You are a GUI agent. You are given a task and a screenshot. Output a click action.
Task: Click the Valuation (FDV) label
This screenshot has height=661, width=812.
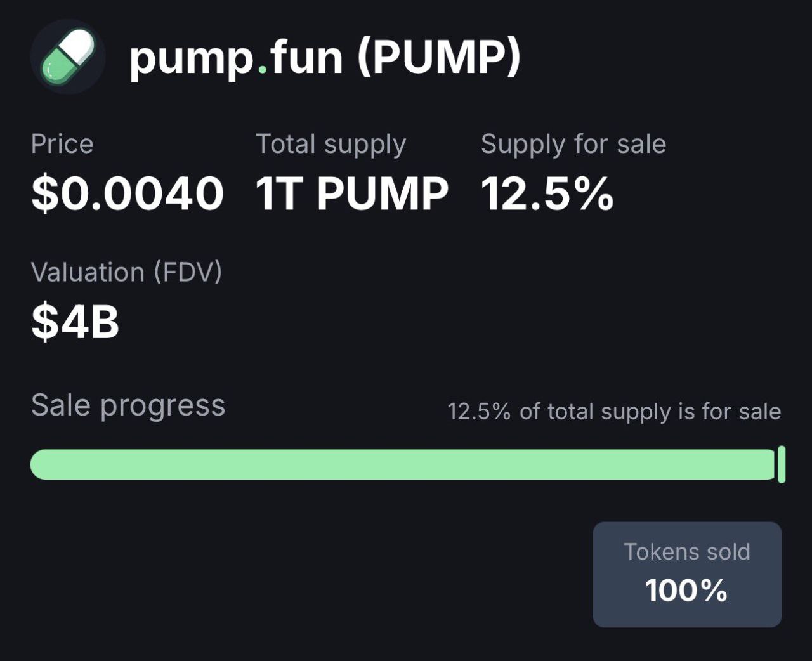[x=127, y=272]
